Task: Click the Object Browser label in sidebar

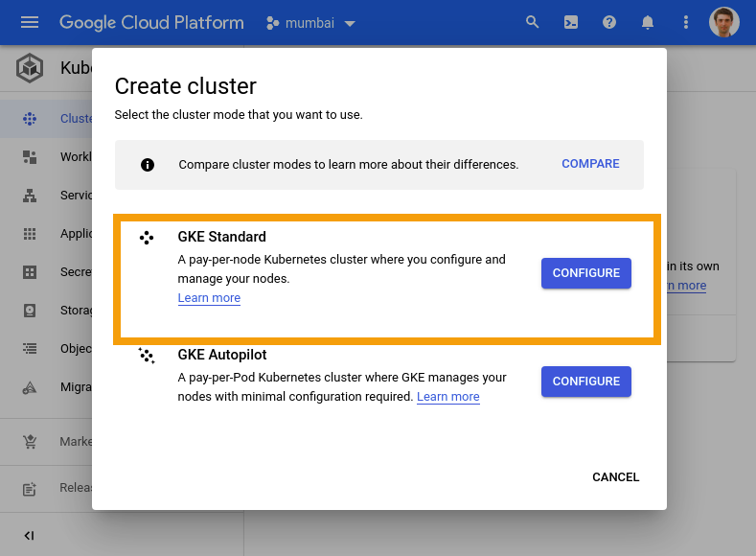Action: (76, 348)
